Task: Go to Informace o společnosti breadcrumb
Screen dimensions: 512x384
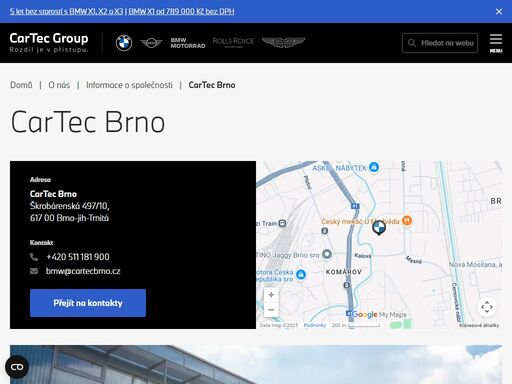Action: pos(129,85)
